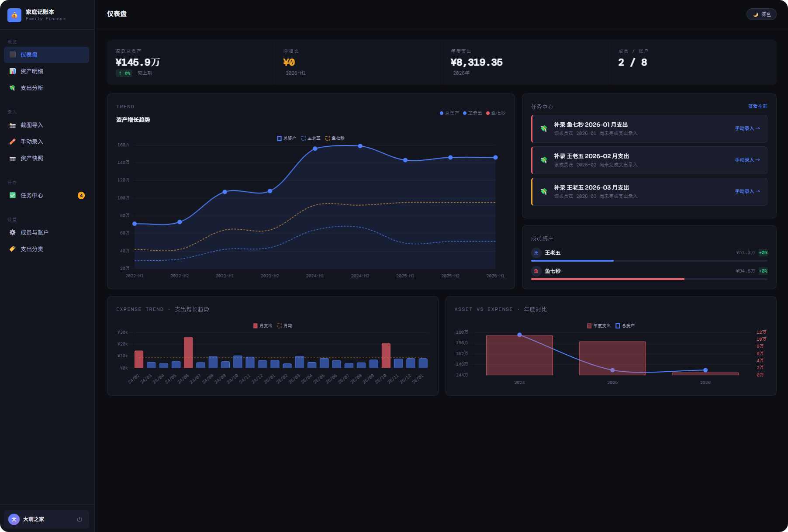Click 手动录入 for 王老五 2026-03 task
Image resolution: width=788 pixels, height=532 pixels.
[747, 191]
